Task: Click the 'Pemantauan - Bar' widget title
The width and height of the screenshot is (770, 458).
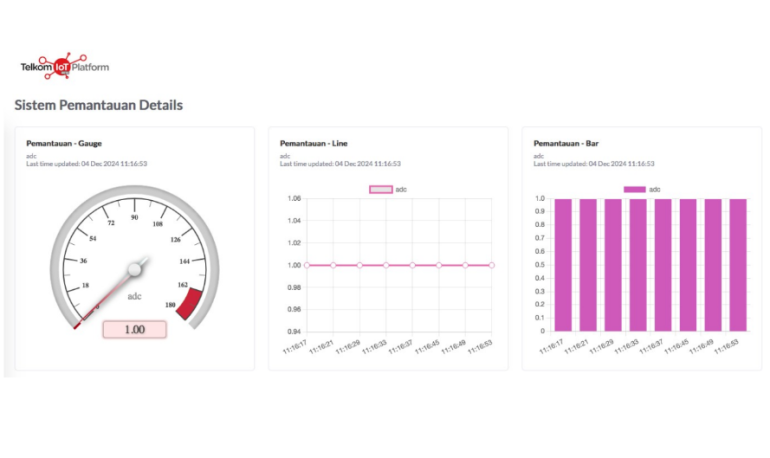Action: [x=566, y=143]
